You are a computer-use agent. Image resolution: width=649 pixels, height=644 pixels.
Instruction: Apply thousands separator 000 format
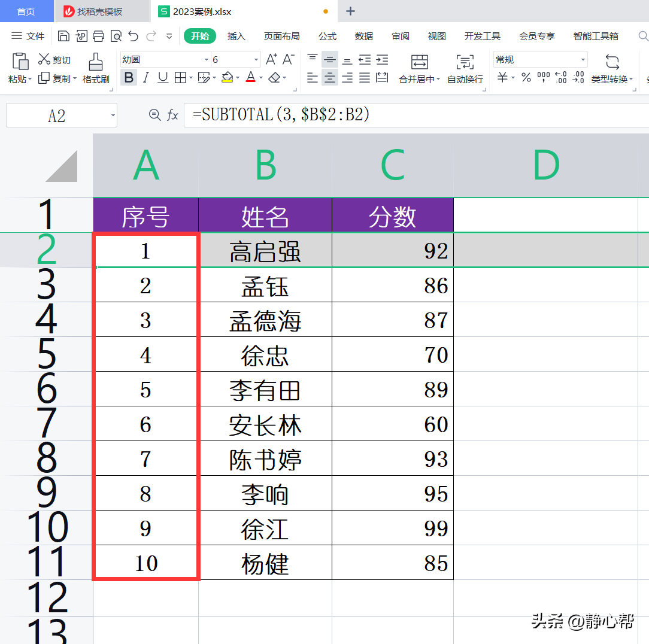pyautogui.click(x=544, y=77)
